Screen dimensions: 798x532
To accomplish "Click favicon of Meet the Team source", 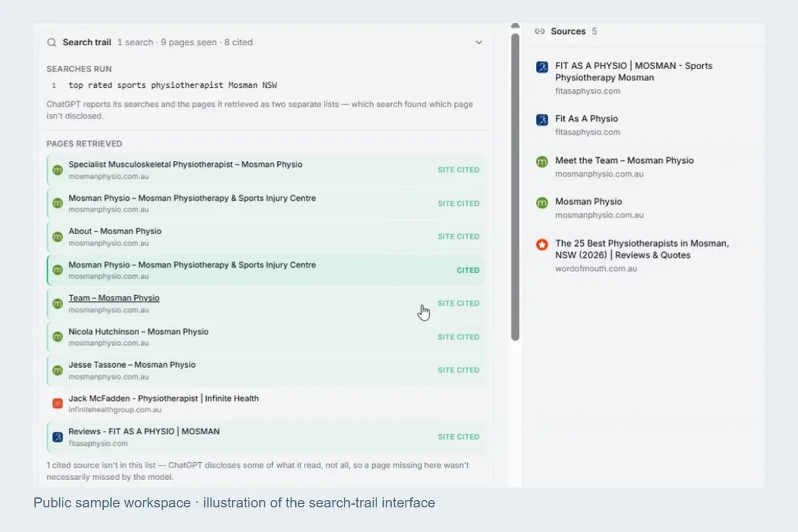I will [x=542, y=161].
